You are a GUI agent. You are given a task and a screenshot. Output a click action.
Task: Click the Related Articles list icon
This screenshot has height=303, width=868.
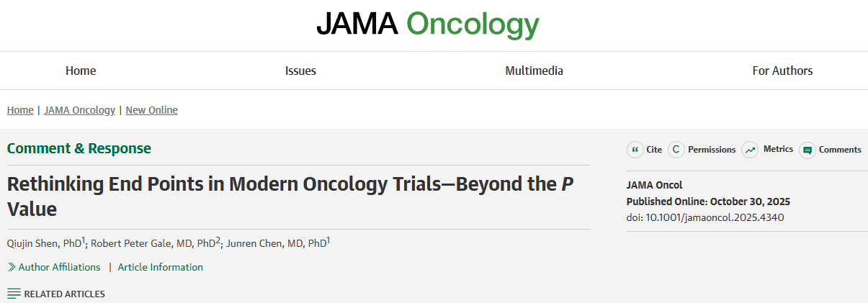[14, 294]
